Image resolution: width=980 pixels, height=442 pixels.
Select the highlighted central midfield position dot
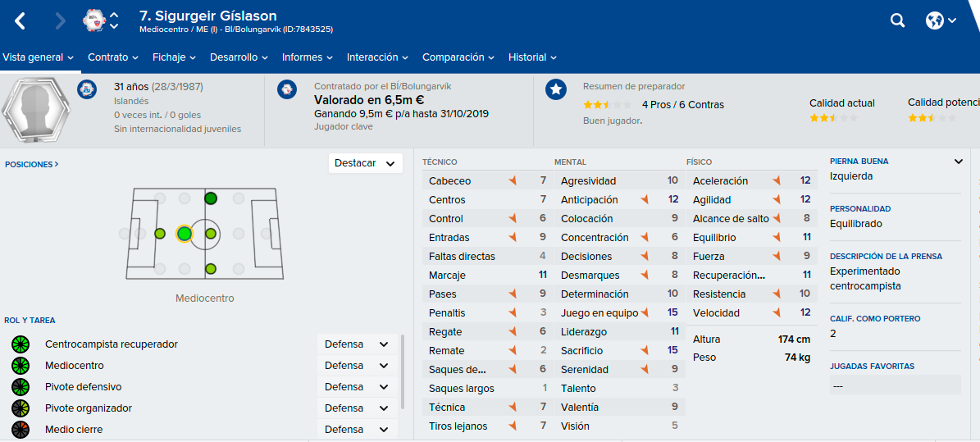coord(184,234)
